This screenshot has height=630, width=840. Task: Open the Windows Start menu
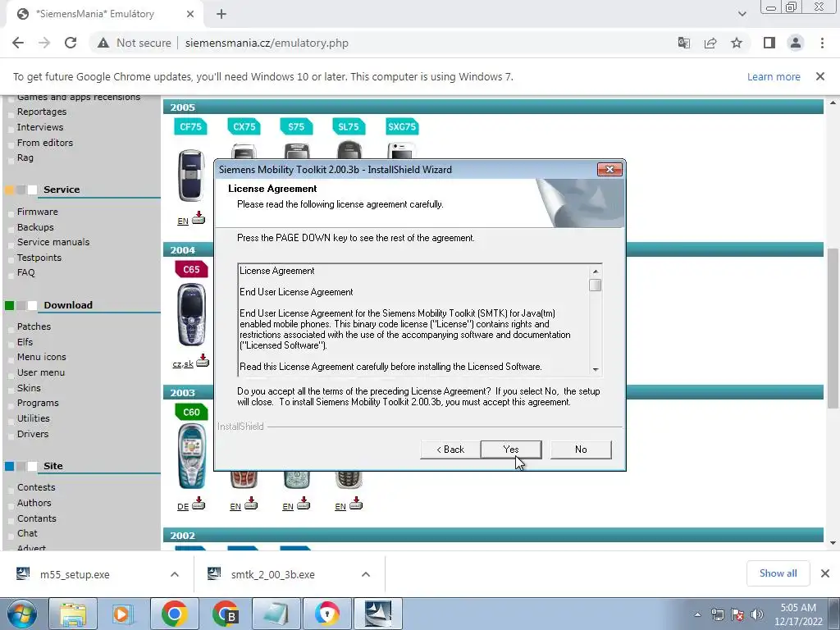[21, 614]
